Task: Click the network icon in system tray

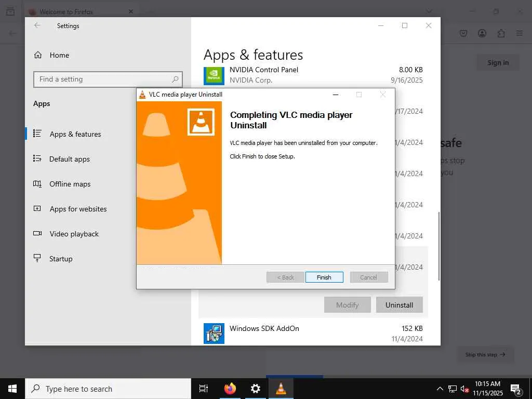Action: coord(453,389)
